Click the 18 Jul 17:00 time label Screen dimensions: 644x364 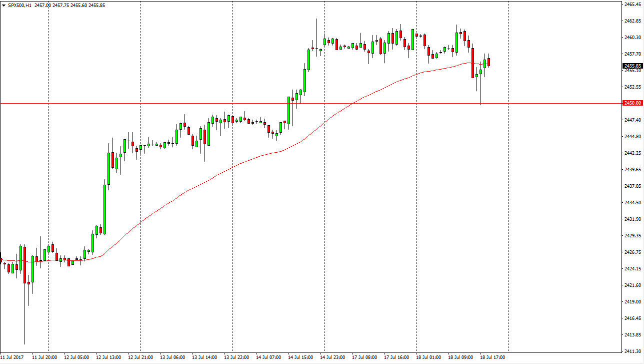point(492,357)
